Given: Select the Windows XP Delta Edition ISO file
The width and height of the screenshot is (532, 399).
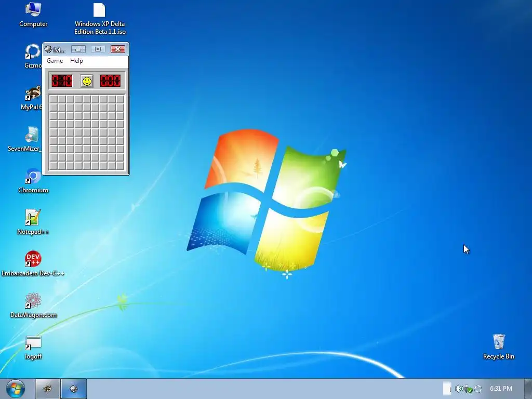Looking at the screenshot, I should coord(100,19).
